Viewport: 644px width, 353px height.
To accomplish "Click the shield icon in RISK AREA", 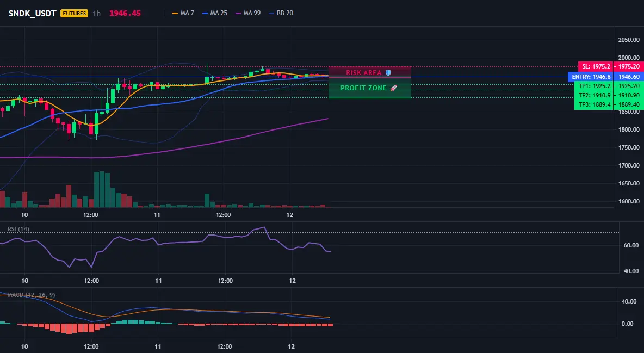I will point(388,73).
